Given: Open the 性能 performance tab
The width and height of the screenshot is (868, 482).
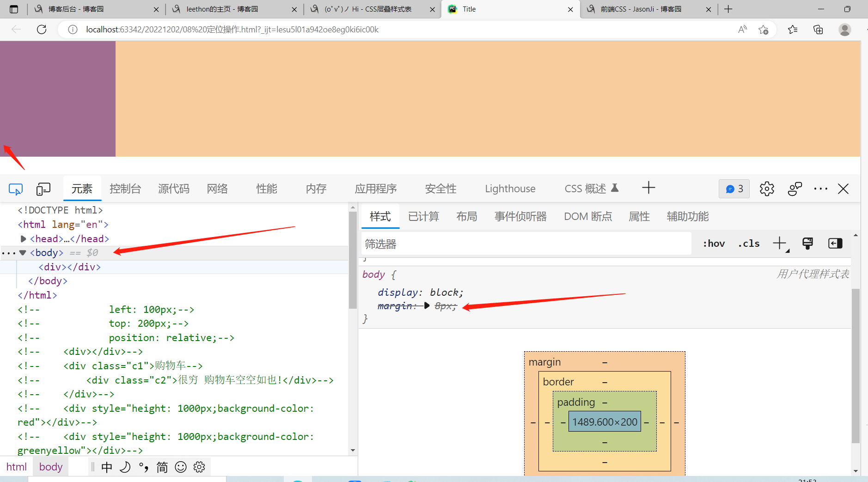Looking at the screenshot, I should pyautogui.click(x=267, y=189).
